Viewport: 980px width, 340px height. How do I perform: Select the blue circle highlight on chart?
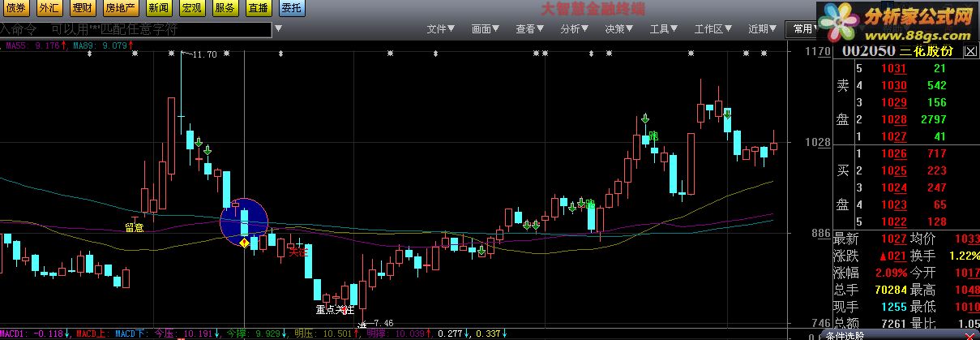pos(244,222)
